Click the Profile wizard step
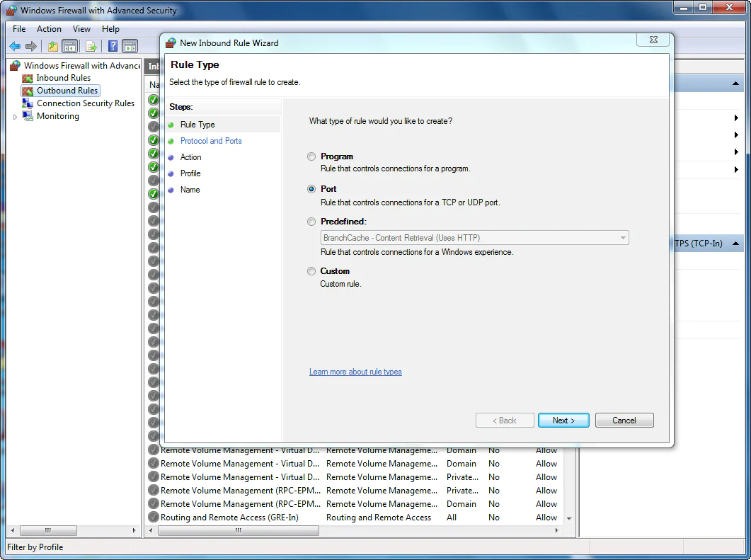Viewport: 751px width, 560px height. pyautogui.click(x=190, y=173)
